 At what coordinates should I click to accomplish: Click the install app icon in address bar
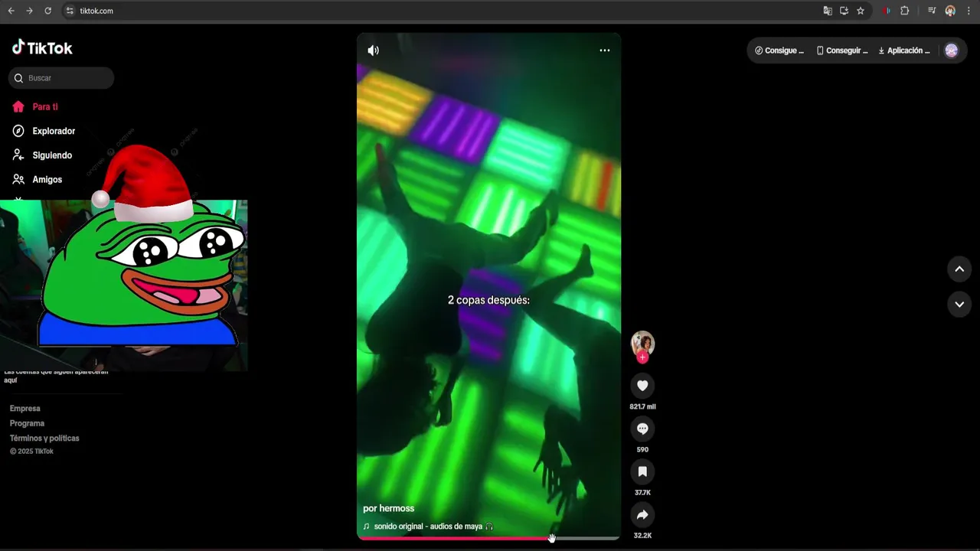[x=844, y=11]
